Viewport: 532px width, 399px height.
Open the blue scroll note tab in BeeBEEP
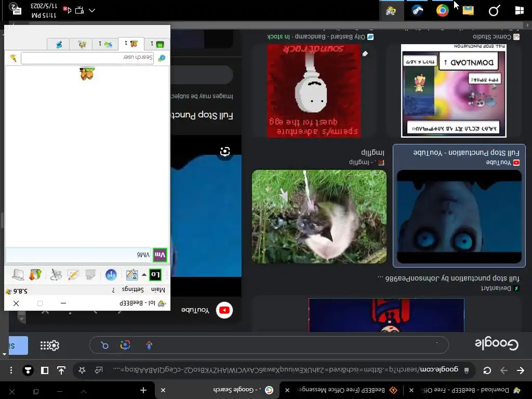coord(58,44)
